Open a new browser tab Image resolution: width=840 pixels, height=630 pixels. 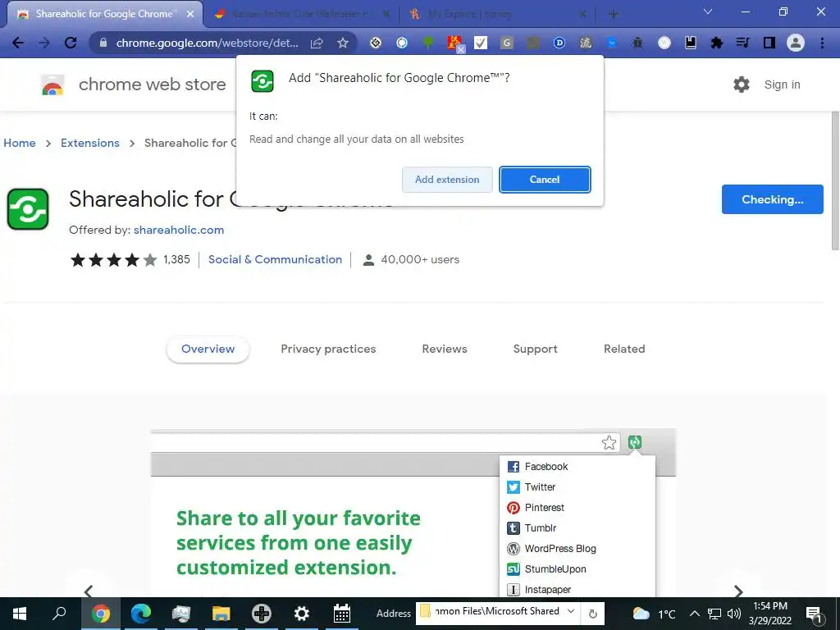point(614,14)
